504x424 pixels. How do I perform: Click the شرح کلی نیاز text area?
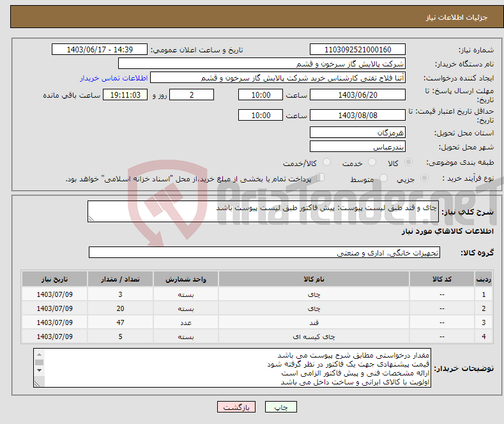coord(263,211)
